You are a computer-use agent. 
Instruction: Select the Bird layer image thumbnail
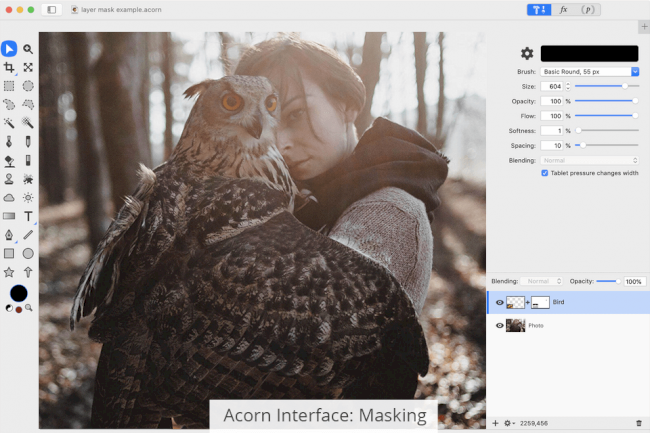click(x=515, y=302)
